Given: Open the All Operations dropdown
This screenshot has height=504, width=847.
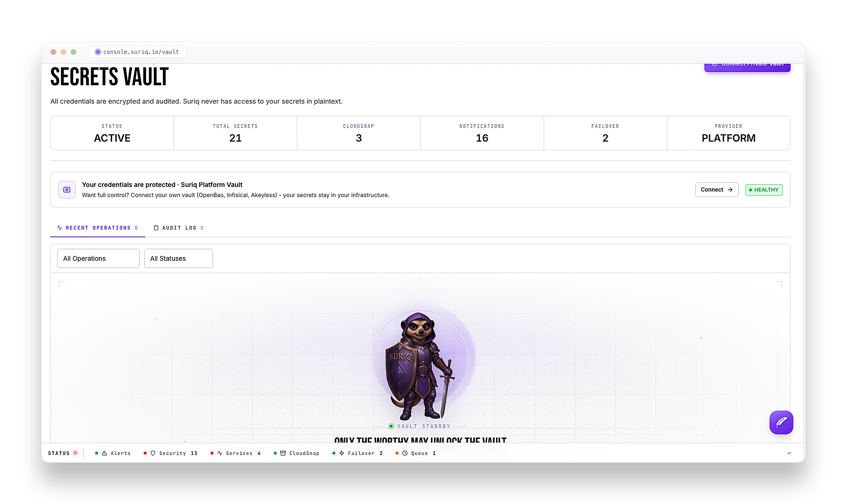Looking at the screenshot, I should click(98, 258).
